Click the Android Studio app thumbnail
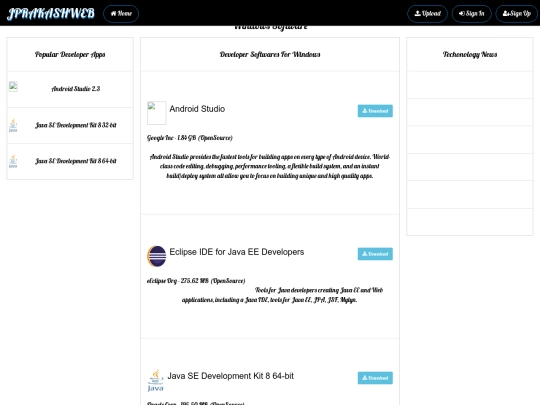 click(157, 113)
